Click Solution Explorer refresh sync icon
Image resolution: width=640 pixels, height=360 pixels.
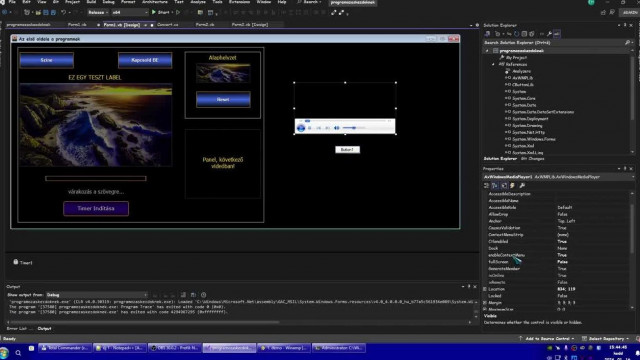[516, 34]
